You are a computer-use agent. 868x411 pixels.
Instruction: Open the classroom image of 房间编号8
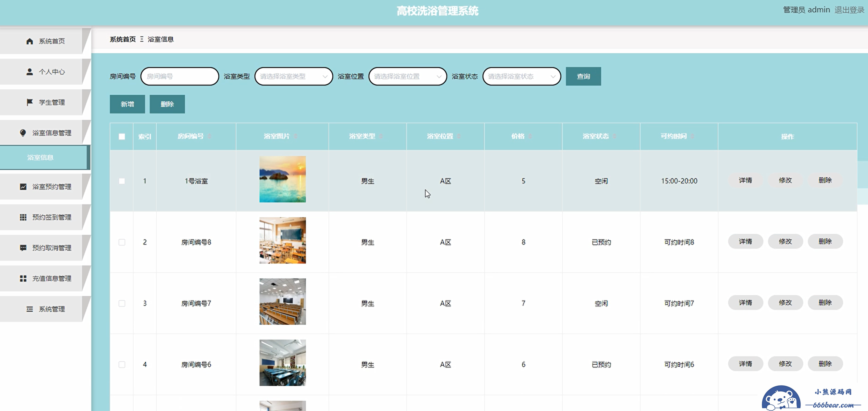pos(282,240)
